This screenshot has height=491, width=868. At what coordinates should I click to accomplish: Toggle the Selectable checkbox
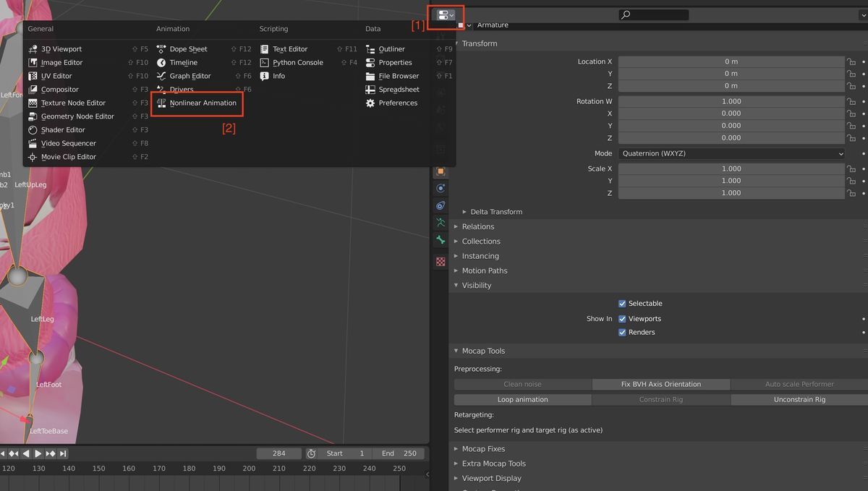pos(622,303)
